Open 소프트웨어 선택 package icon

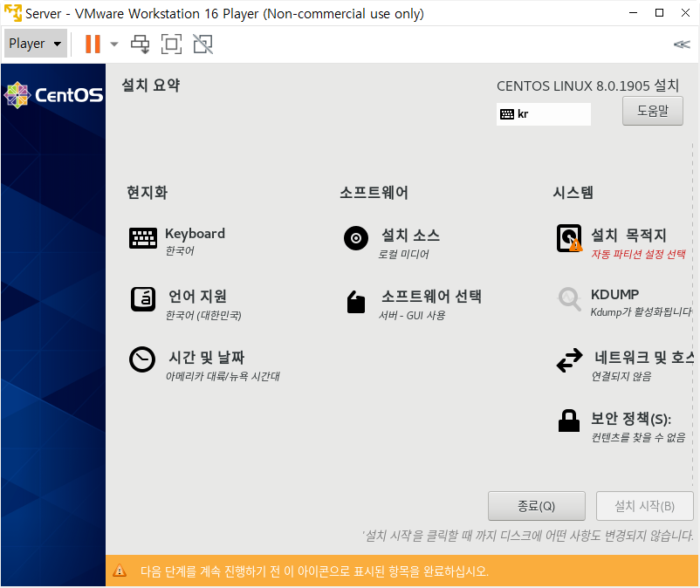pos(356,302)
